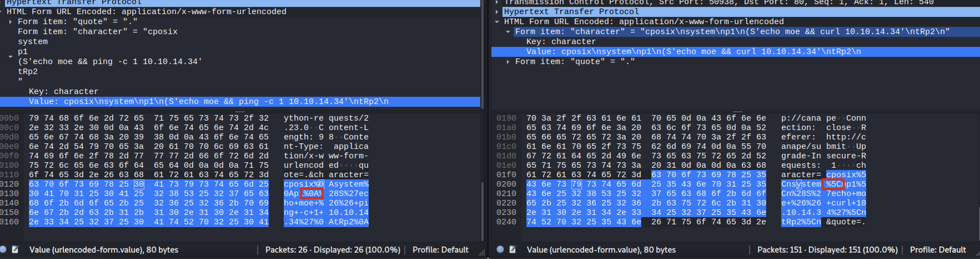Collapse the p1 form item details
Image resolution: width=980 pixels, height=259 pixels.
point(10,56)
